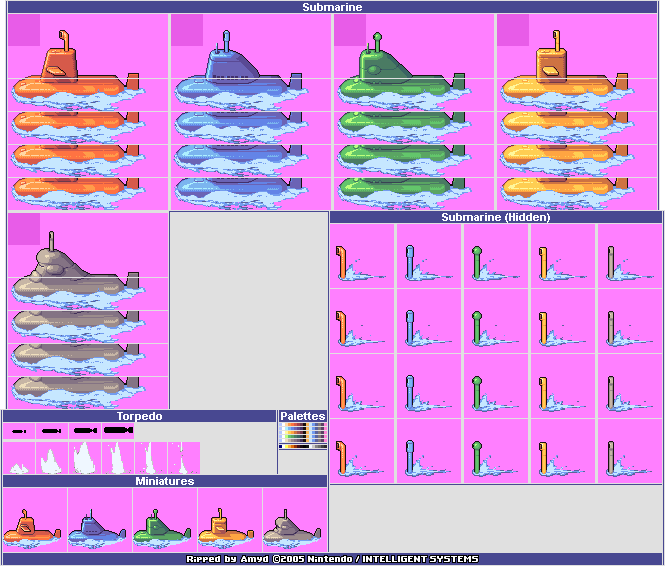Pick the bottom gray hull-only submarine frame

(x=78, y=393)
